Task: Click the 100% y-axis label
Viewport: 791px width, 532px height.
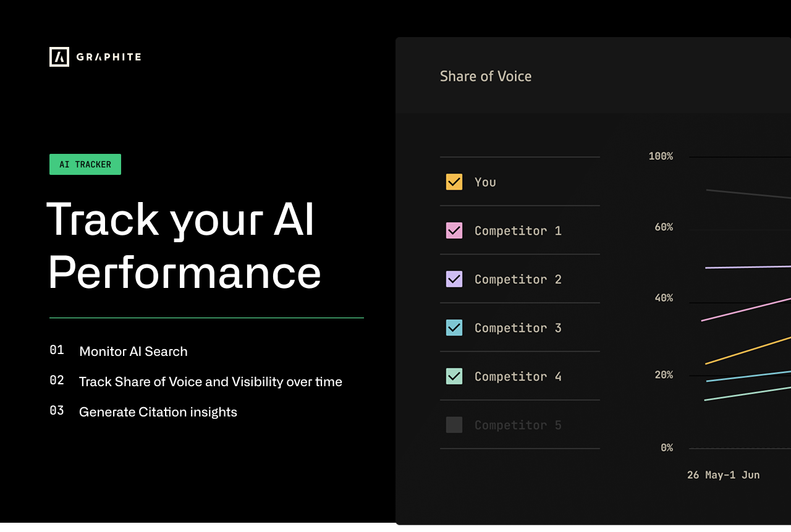Action: coord(661,156)
